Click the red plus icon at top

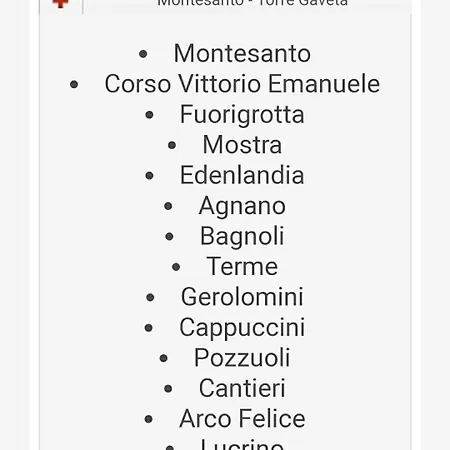pyautogui.click(x=60, y=3)
